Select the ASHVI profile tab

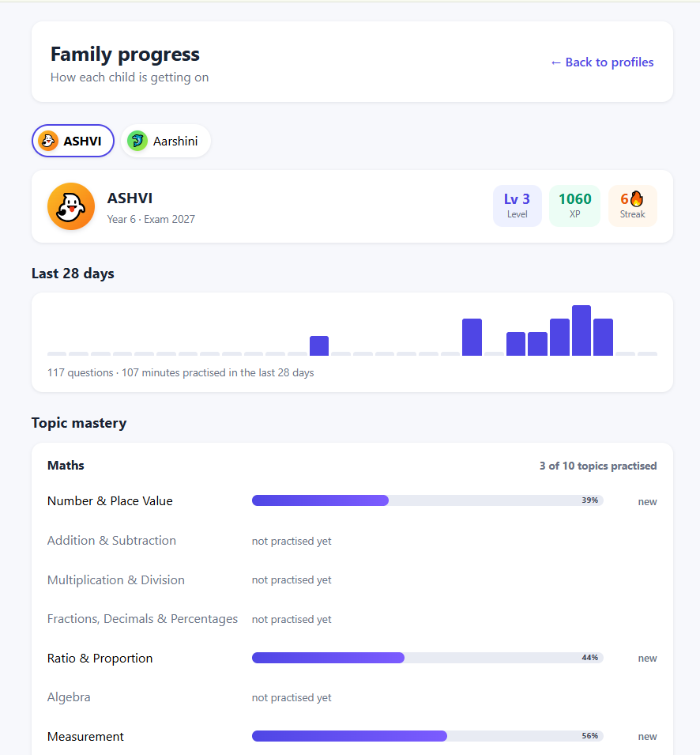[73, 141]
